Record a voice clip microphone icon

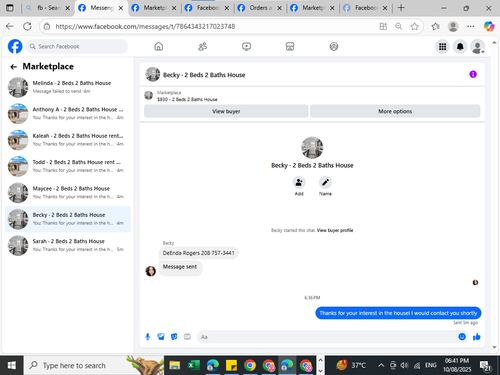pos(148,337)
